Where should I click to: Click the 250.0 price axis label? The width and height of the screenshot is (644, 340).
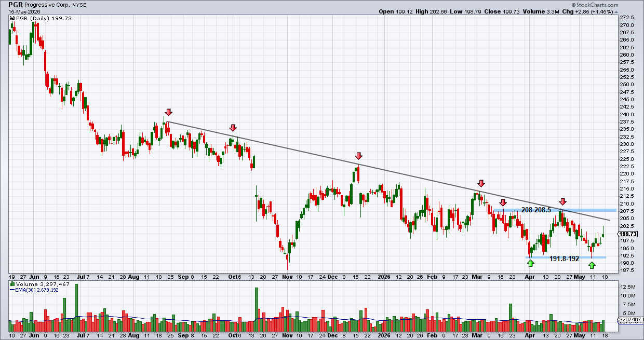coord(626,84)
